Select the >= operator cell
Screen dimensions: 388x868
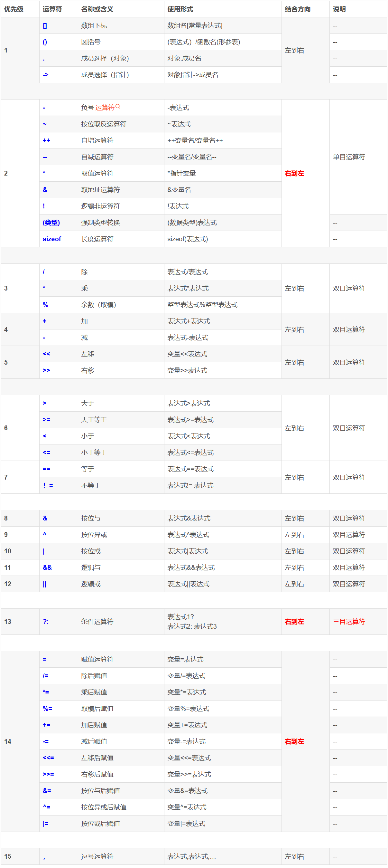59,420
